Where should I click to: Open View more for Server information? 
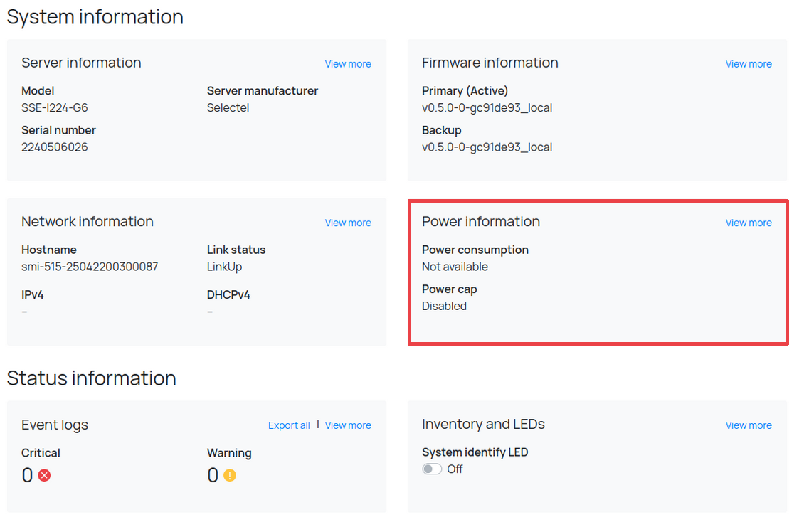pyautogui.click(x=348, y=64)
